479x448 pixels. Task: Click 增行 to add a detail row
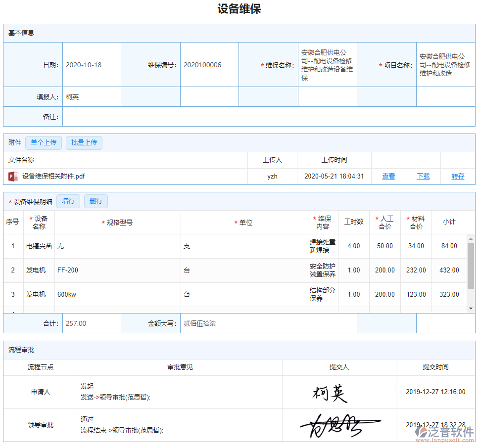click(x=68, y=201)
